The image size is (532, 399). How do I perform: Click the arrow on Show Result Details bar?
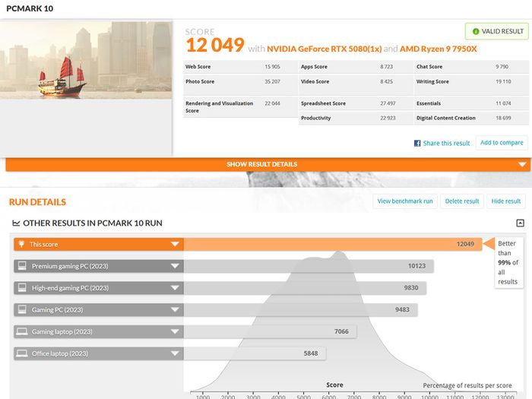pyautogui.click(x=522, y=165)
